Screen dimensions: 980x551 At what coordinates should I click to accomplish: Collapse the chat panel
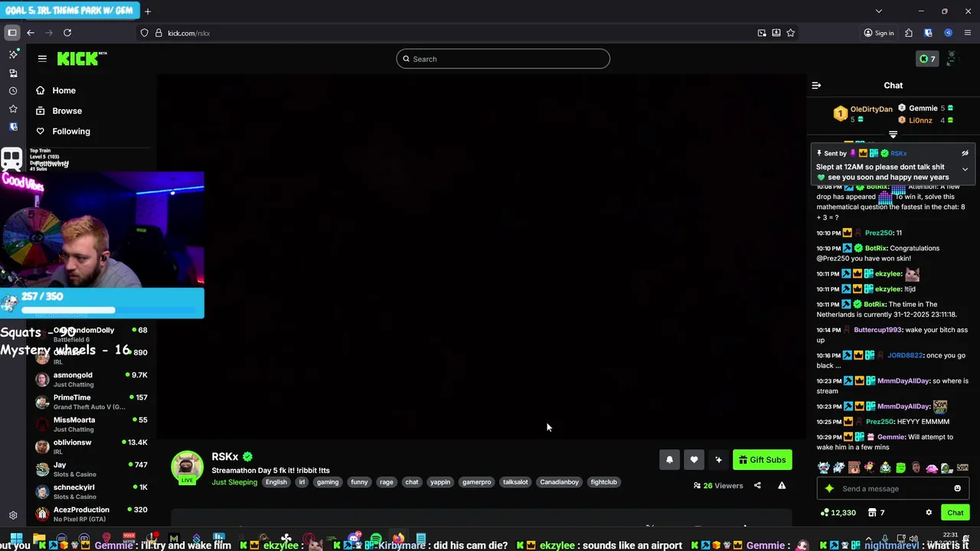coord(816,86)
